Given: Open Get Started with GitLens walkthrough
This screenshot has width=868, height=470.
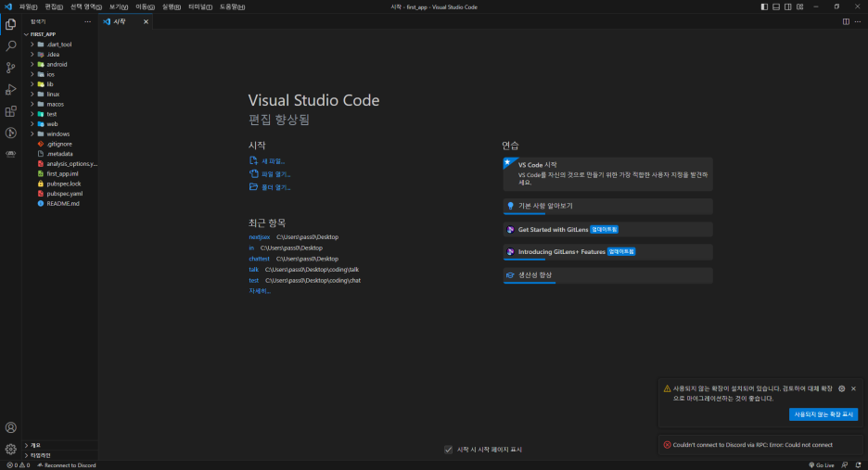Looking at the screenshot, I should [607, 229].
